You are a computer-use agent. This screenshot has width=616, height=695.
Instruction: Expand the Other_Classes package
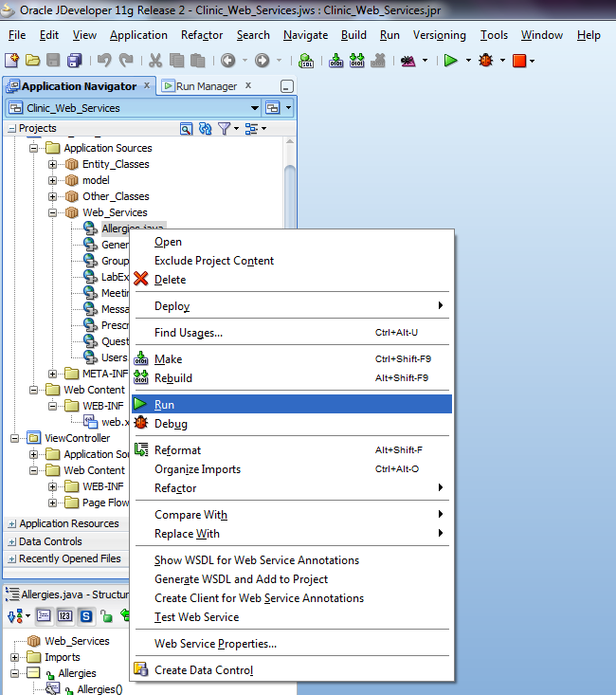[x=52, y=196]
